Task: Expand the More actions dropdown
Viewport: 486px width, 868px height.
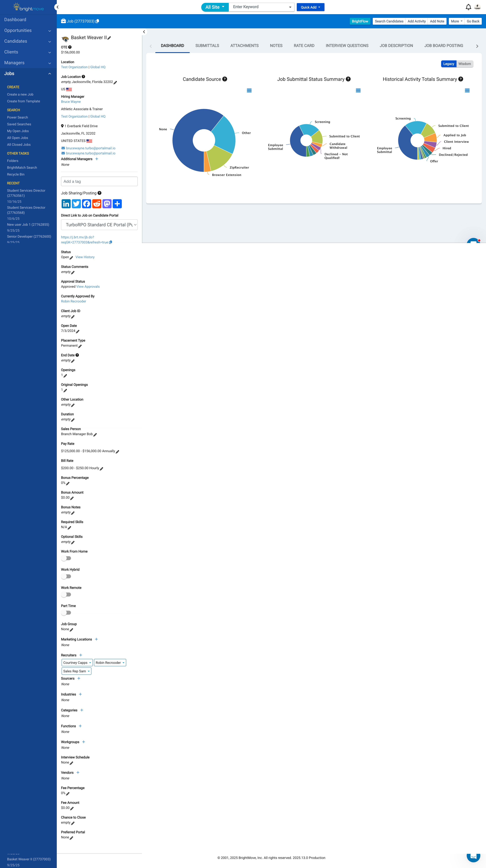Action: [x=456, y=21]
